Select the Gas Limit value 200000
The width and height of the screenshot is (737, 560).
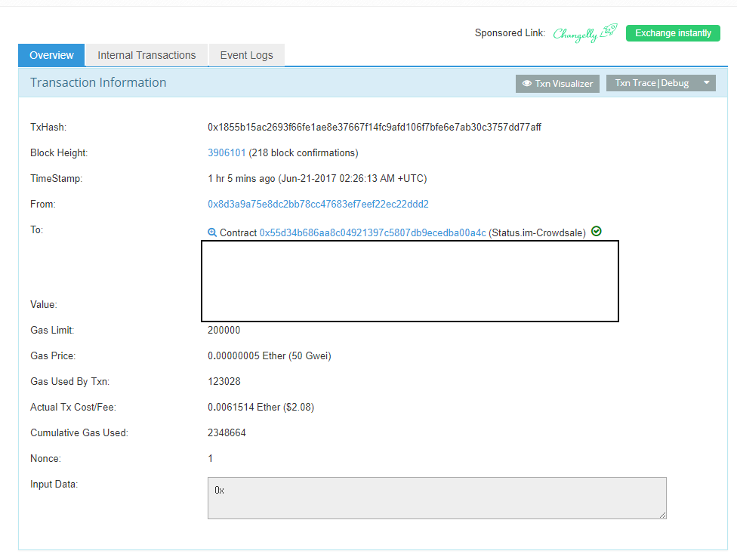[x=224, y=331]
